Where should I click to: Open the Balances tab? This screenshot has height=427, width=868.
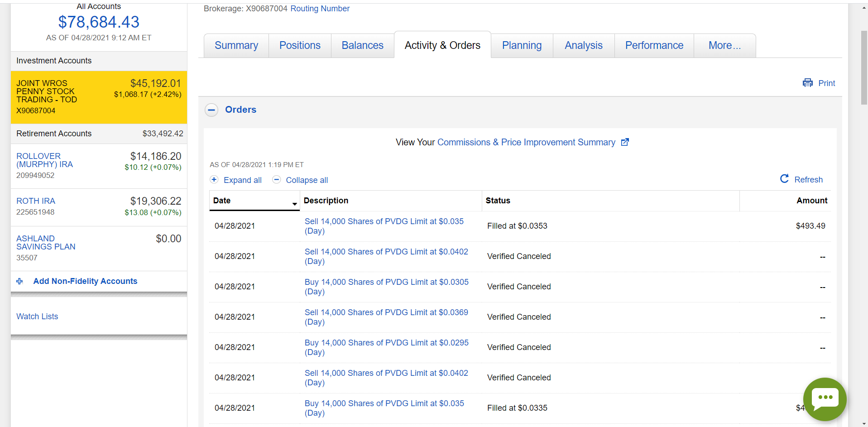[362, 46]
